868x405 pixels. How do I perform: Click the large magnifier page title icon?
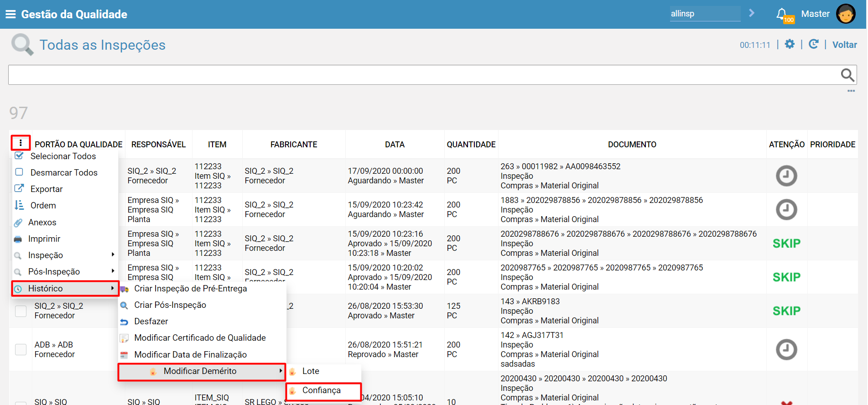click(x=22, y=45)
